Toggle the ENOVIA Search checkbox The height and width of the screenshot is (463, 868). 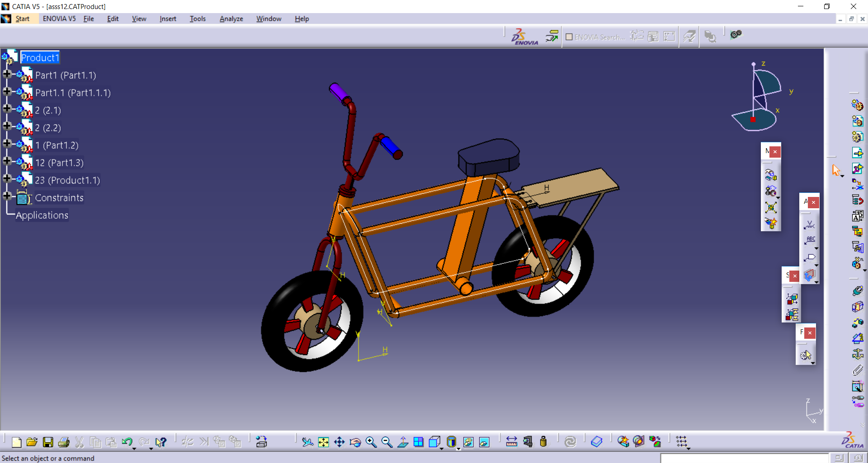coord(569,37)
